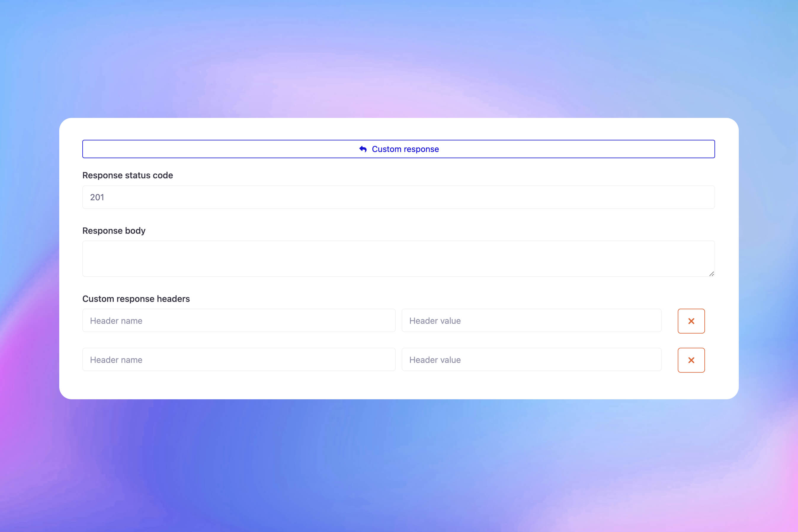Screen dimensions: 798x532
Task: Click the X button next to the bottom Header value field
Action: (691, 360)
